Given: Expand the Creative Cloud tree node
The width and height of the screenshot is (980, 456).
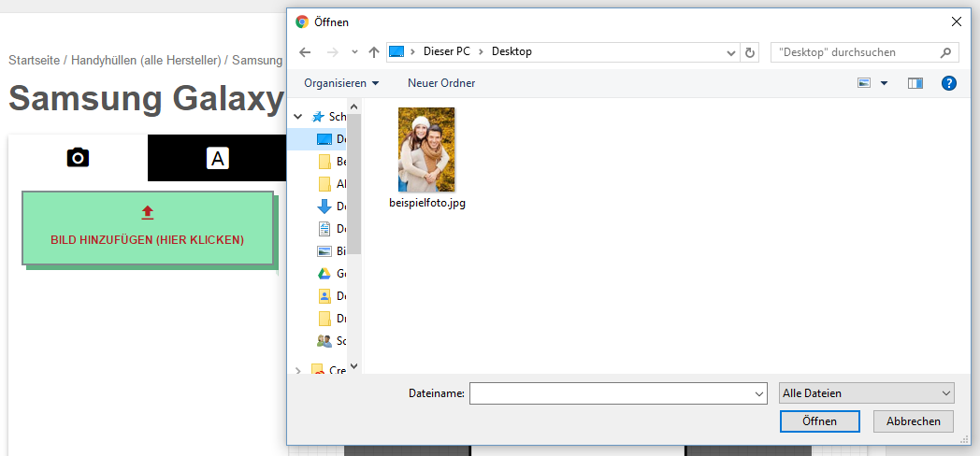Looking at the screenshot, I should pos(297,370).
